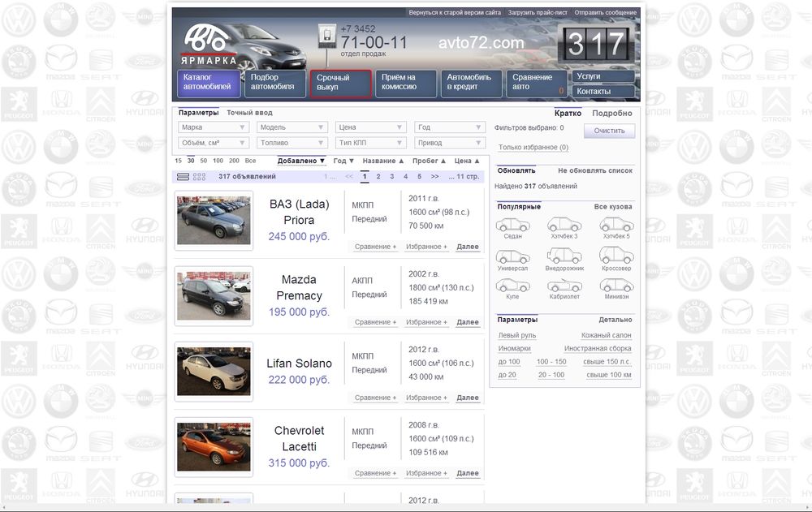The image size is (812, 512).
Task: Toggle Обновлять list updating
Action: coord(516,170)
